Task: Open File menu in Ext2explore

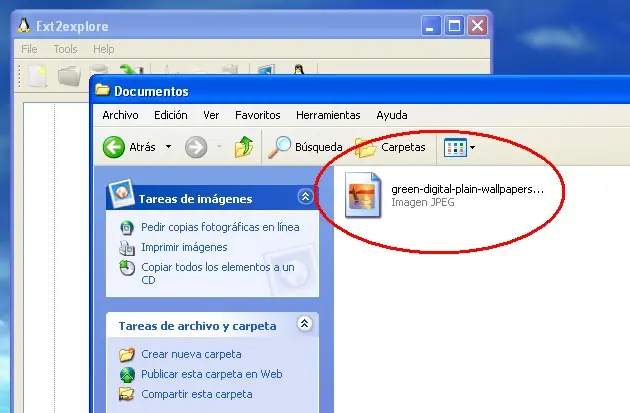Action: (x=29, y=49)
